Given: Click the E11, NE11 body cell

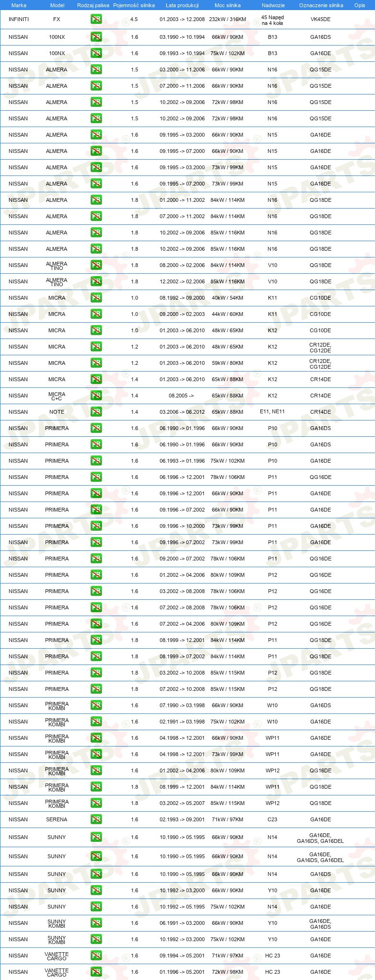Looking at the screenshot, I should click(272, 412).
